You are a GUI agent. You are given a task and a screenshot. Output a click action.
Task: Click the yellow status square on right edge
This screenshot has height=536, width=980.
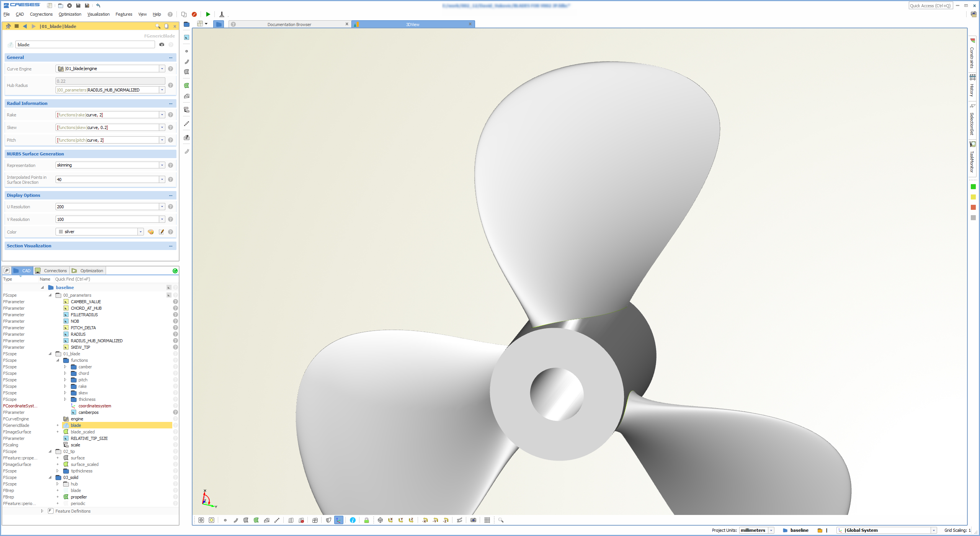click(973, 197)
